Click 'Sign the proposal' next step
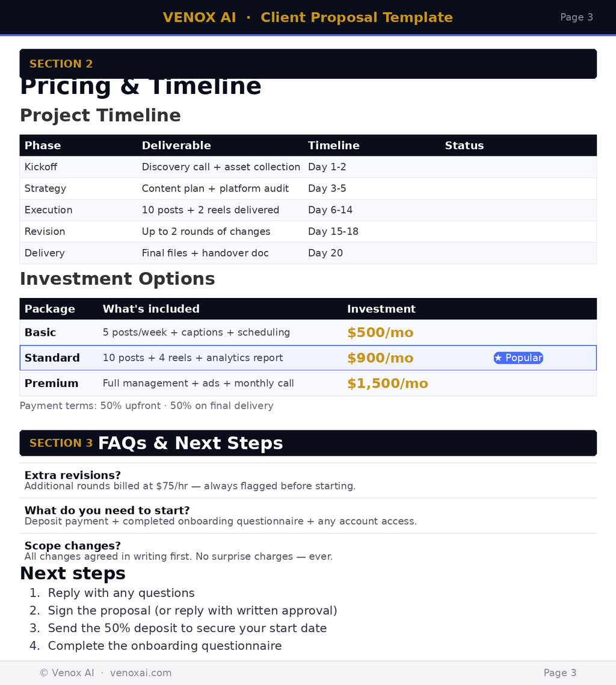This screenshot has width=616, height=685. [x=192, y=610]
